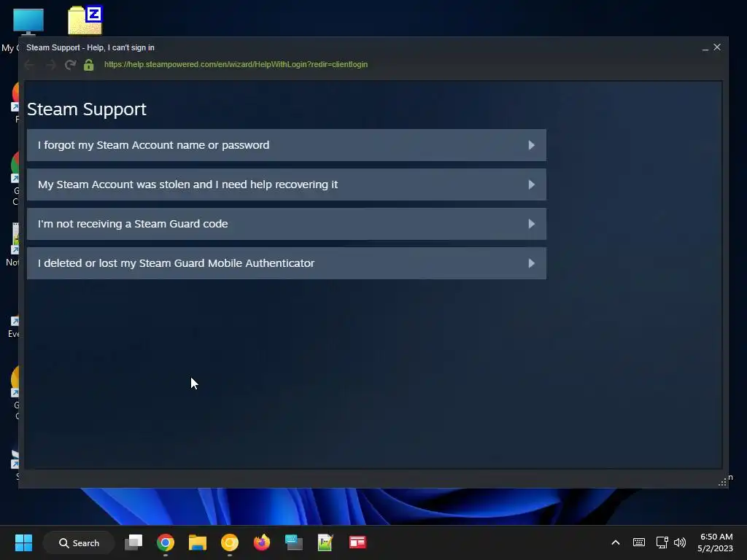Close the Steam Support window
The height and width of the screenshot is (560, 747).
(717, 47)
